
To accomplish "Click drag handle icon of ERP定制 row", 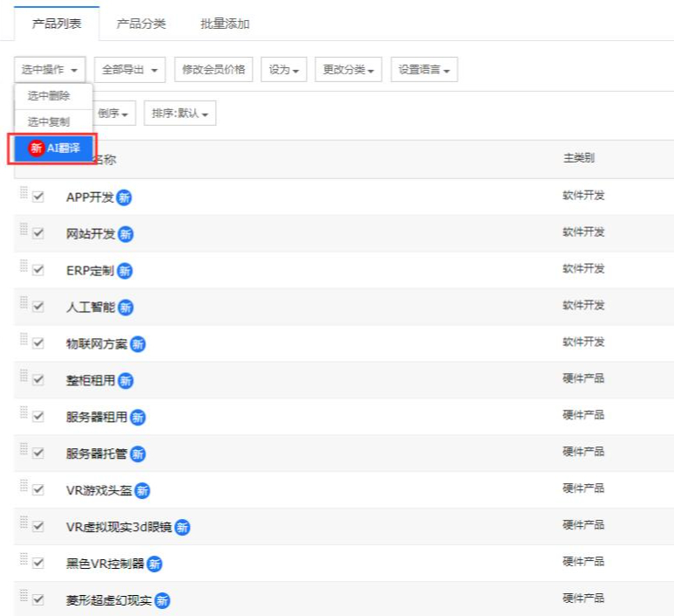I will tap(24, 266).
